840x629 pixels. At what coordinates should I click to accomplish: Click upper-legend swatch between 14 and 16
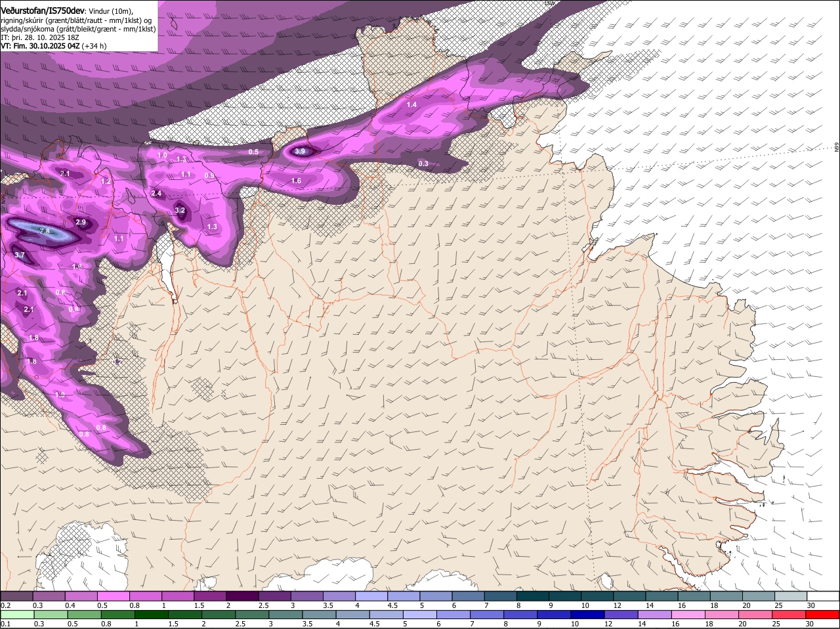(661, 596)
